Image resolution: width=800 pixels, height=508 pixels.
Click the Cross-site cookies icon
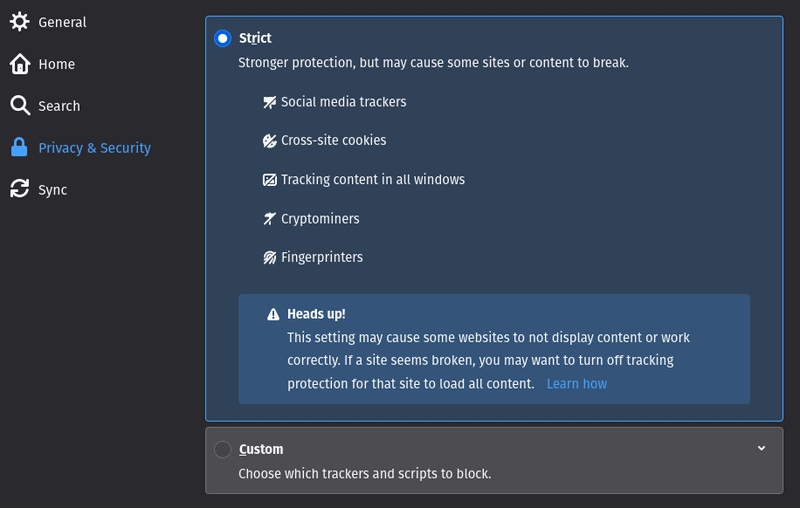(x=269, y=141)
